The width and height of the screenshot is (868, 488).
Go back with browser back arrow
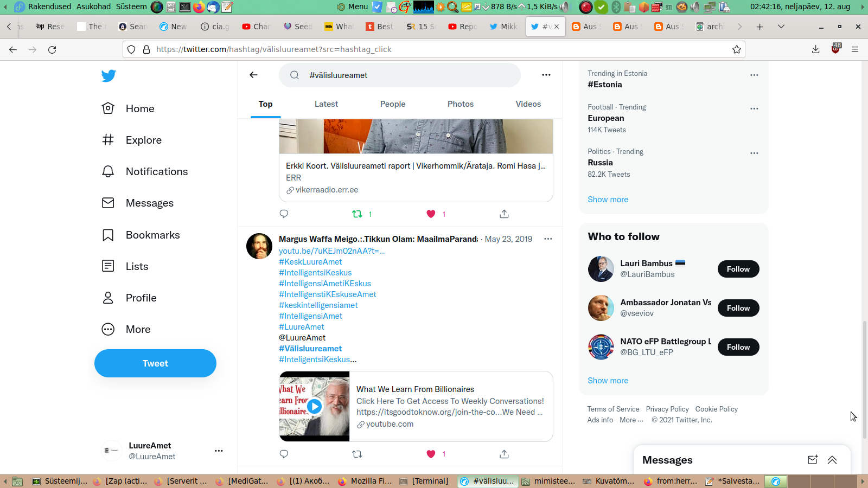[13, 49]
